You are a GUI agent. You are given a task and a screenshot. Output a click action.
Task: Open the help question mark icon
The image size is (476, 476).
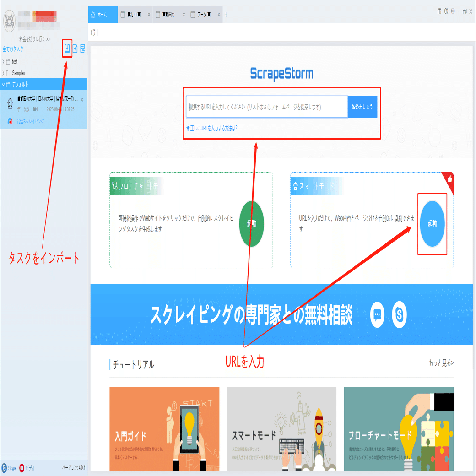pos(446,11)
